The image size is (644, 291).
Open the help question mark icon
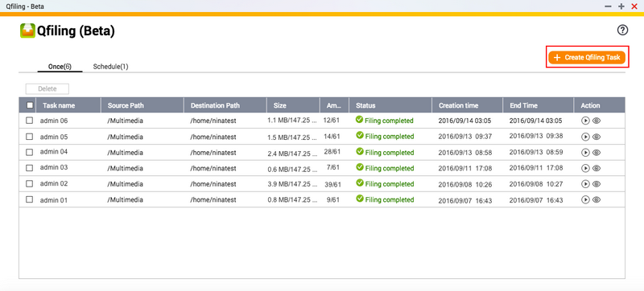(623, 30)
